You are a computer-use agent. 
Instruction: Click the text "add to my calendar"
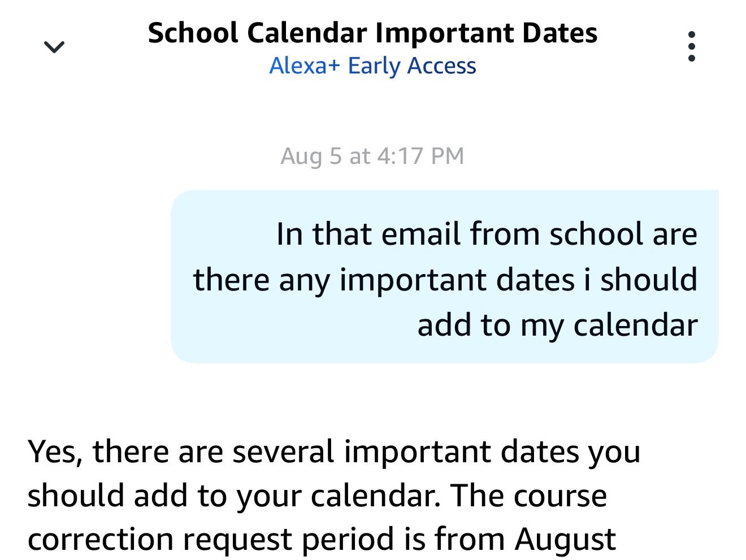[x=557, y=325]
